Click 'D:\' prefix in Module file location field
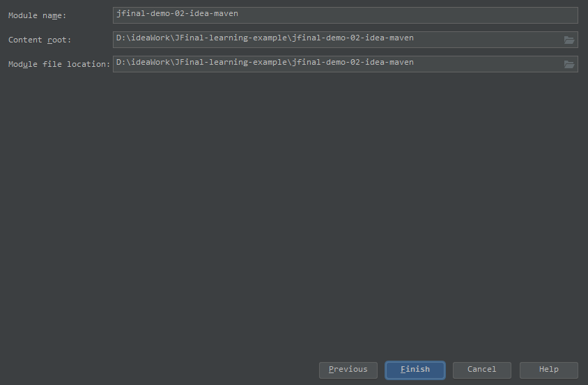This screenshot has height=385, width=588. (123, 63)
